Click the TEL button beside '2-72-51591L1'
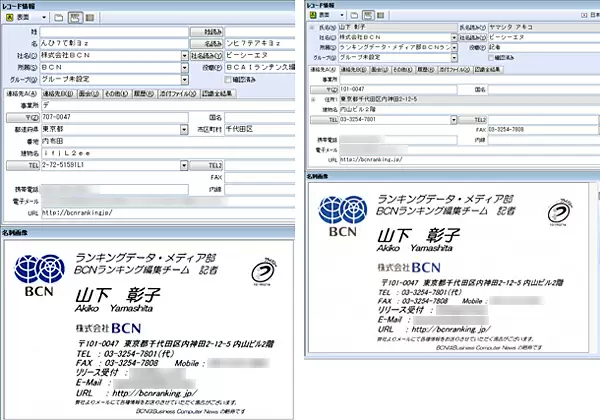The image size is (600, 420). tap(23, 165)
